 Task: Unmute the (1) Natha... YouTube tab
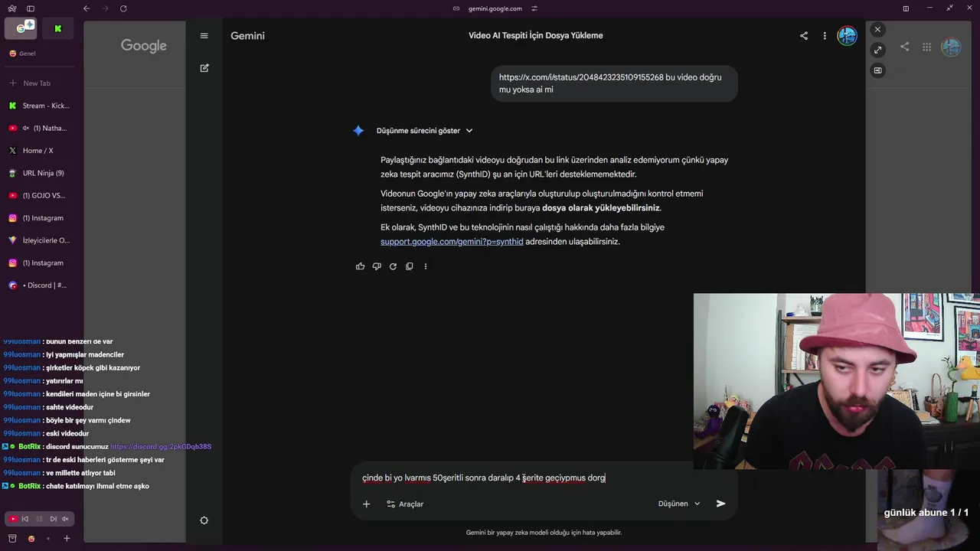[26, 128]
